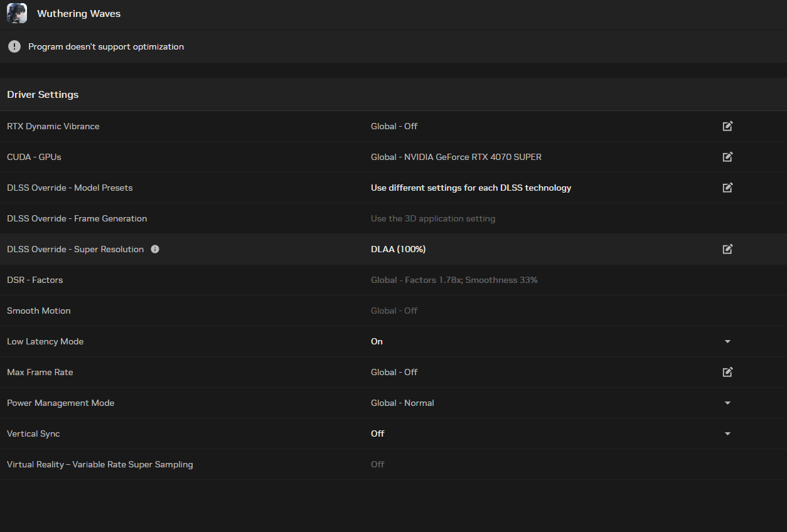Open the Low Latency Mode dropdown

pyautogui.click(x=727, y=341)
